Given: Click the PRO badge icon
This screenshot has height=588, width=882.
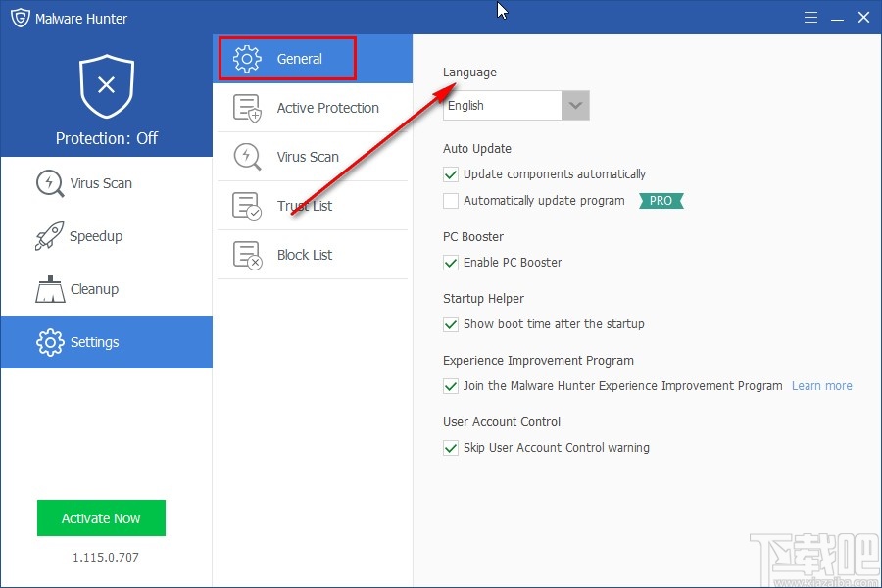Looking at the screenshot, I should [x=661, y=200].
